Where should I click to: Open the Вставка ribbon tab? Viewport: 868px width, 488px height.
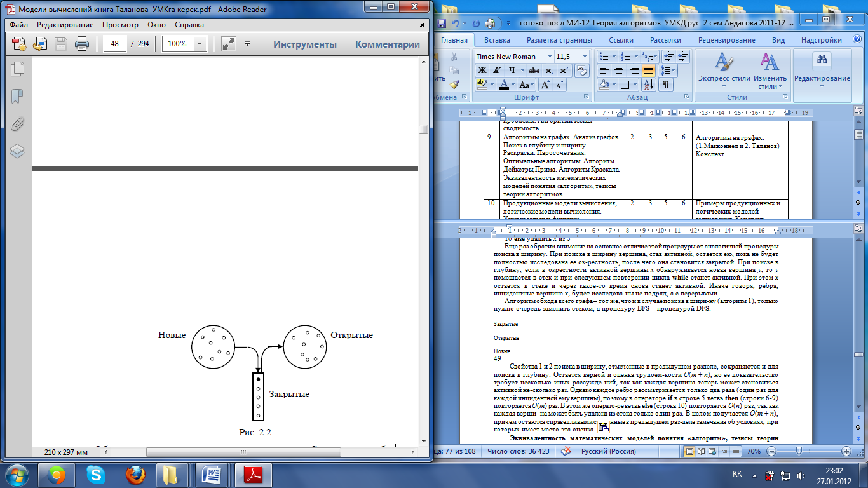[x=497, y=40]
